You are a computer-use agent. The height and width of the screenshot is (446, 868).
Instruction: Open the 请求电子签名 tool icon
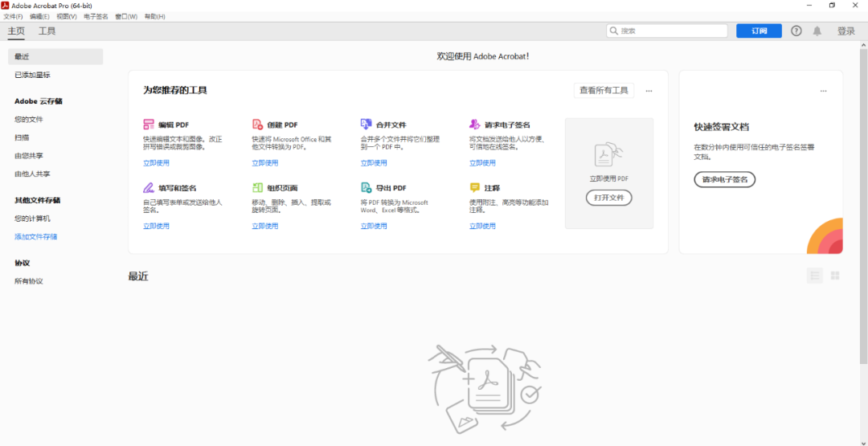[474, 125]
